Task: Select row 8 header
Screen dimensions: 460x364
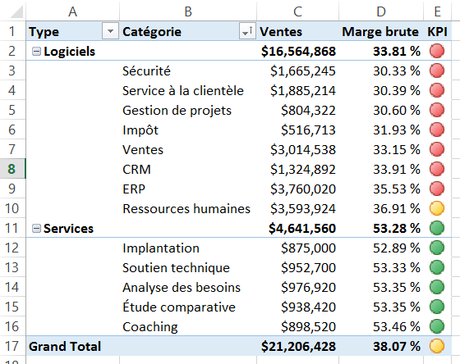Action: pos(12,169)
